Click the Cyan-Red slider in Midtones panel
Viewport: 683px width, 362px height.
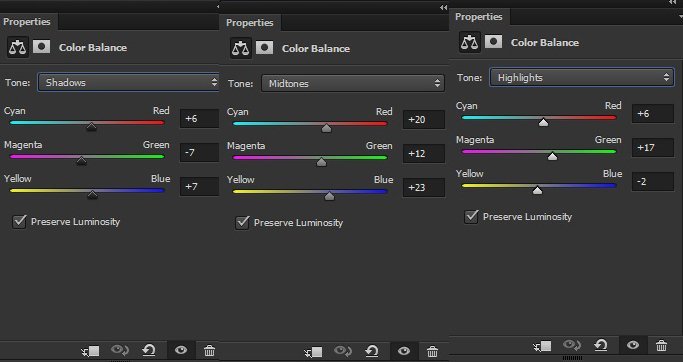[x=310, y=124]
